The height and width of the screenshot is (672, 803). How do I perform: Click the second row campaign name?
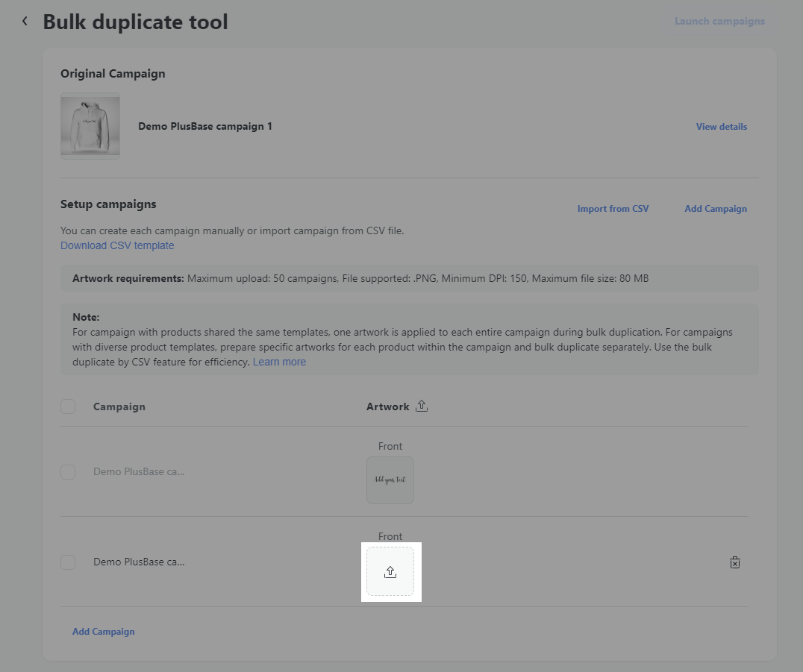tap(139, 562)
